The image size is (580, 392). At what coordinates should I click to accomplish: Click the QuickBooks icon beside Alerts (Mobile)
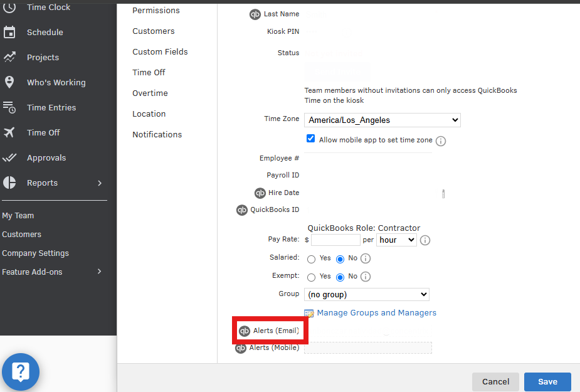241,348
